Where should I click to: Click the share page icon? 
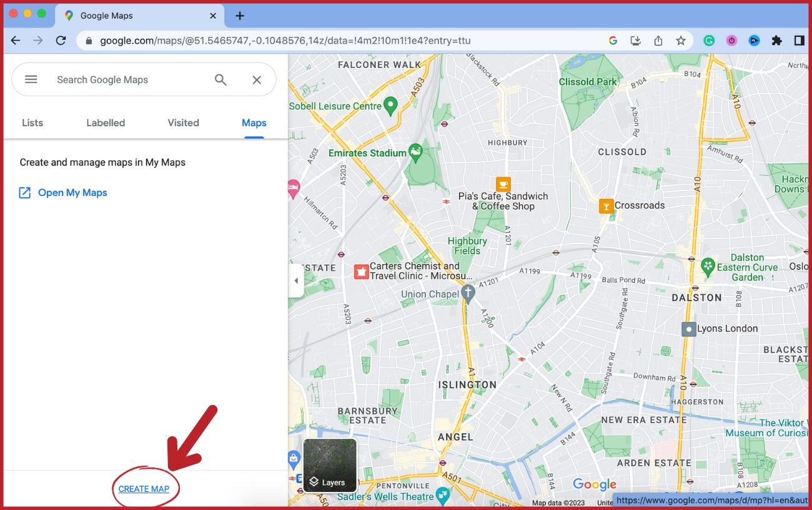(x=658, y=41)
